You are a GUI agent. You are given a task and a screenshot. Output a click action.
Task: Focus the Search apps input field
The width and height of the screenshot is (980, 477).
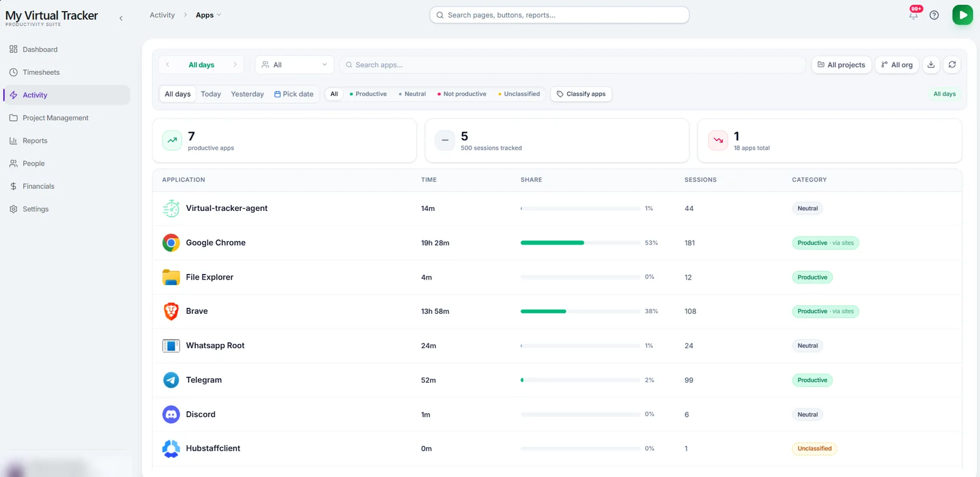573,64
